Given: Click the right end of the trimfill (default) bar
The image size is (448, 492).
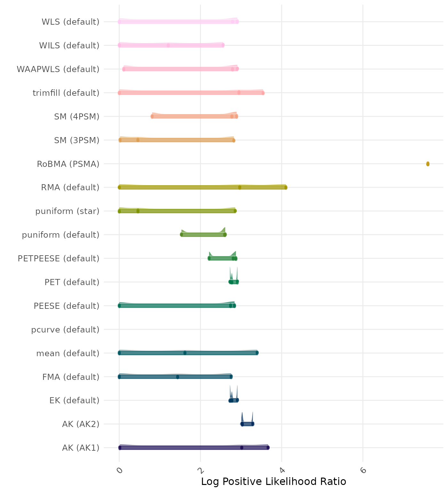Looking at the screenshot, I should (263, 93).
